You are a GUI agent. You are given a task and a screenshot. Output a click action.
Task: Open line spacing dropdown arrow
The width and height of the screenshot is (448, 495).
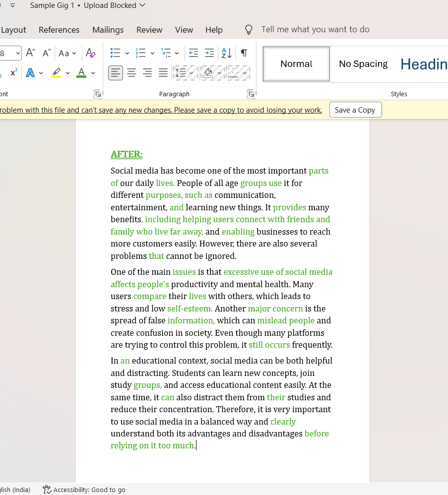(192, 73)
